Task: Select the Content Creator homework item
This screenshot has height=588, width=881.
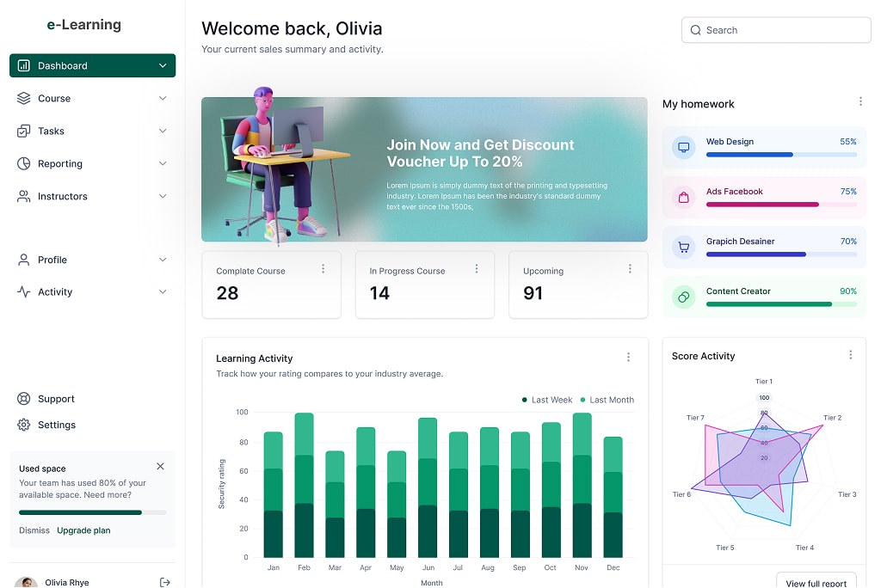Action: pos(764,297)
